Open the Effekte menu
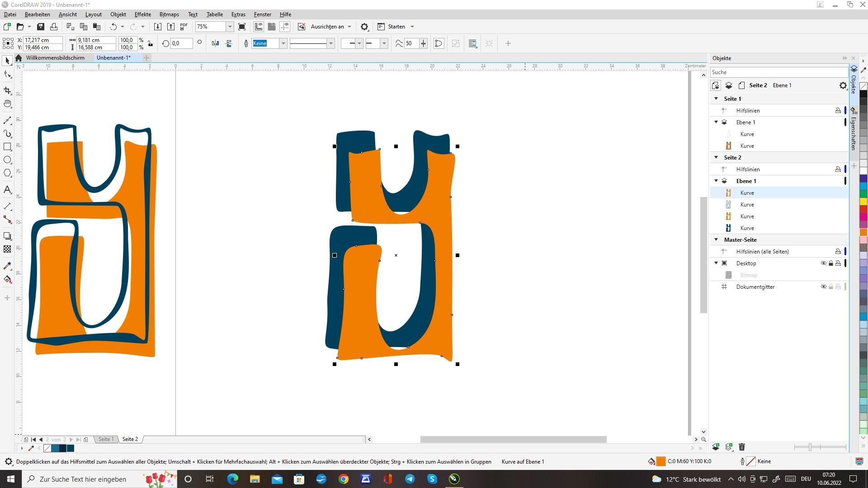The width and height of the screenshot is (868, 488). tap(142, 14)
